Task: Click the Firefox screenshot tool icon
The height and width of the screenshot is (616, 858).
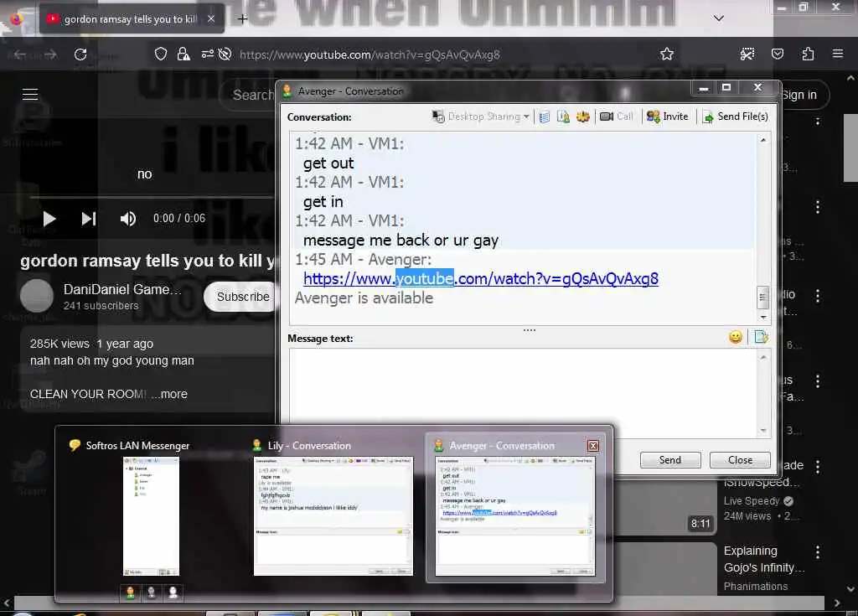Action: pyautogui.click(x=747, y=54)
